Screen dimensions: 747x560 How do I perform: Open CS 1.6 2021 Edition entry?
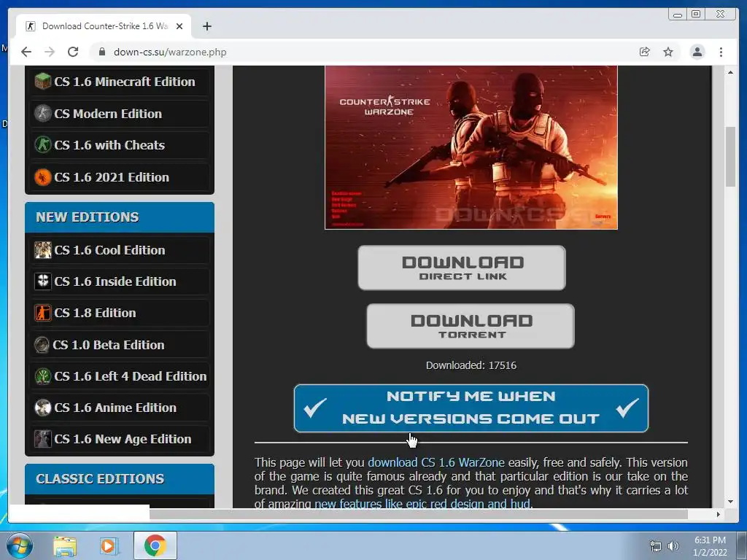[x=112, y=177]
